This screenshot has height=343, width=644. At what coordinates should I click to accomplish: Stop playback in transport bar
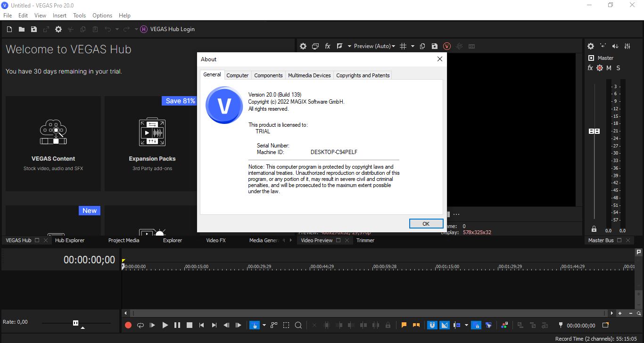pos(190,325)
